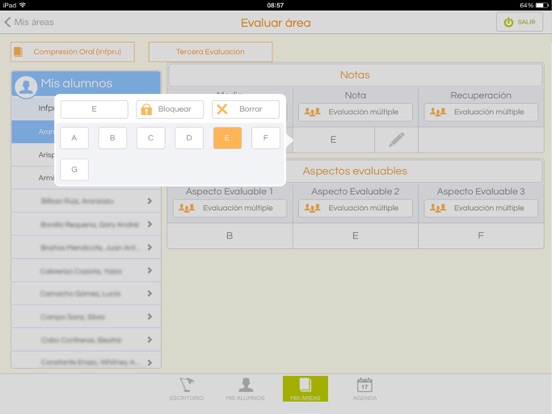Choose grade B in popup
Screen dimensions: 552x414
[x=112, y=138]
